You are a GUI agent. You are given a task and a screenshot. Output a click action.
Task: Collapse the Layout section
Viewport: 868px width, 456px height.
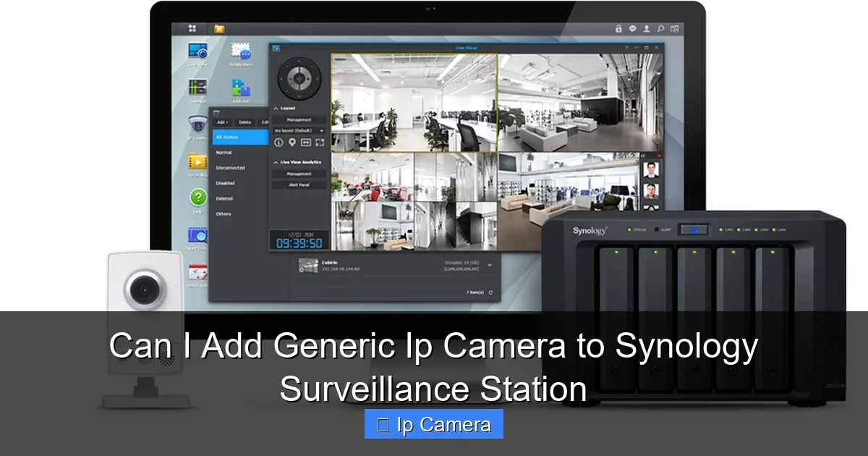pyautogui.click(x=276, y=109)
